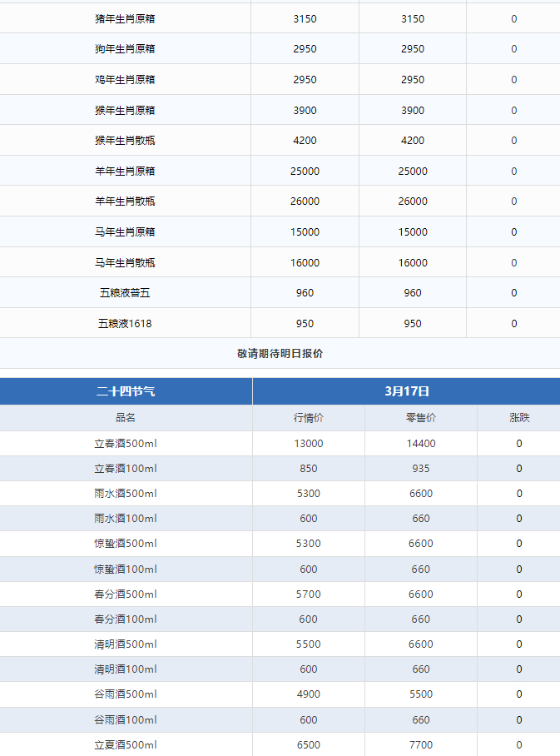The width and height of the screenshot is (560, 756).
Task: Click the 五粮液普五 product name
Action: (x=125, y=293)
